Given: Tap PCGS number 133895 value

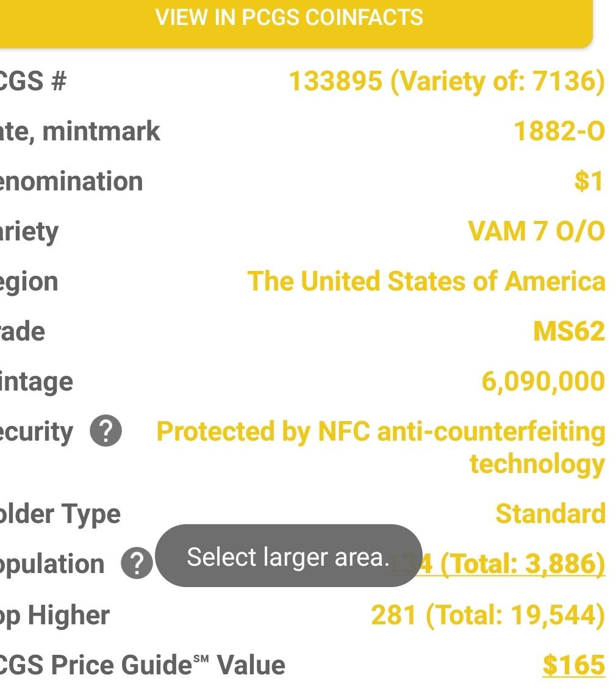Looking at the screenshot, I should pos(446,82).
